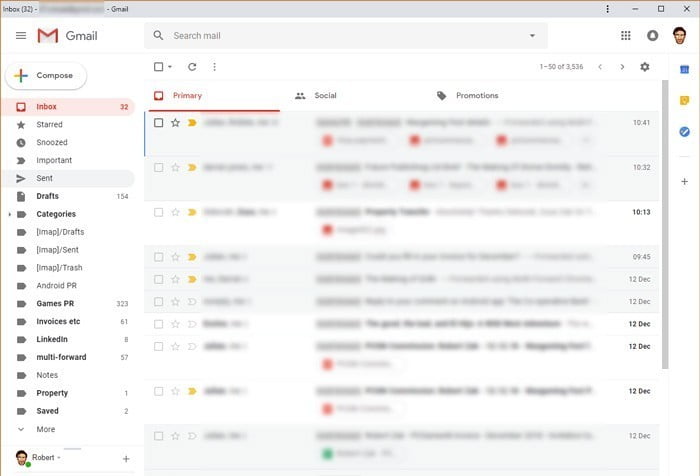Viewport: 700px width, 476px height.
Task: Open window options in title bar
Action: [x=607, y=9]
